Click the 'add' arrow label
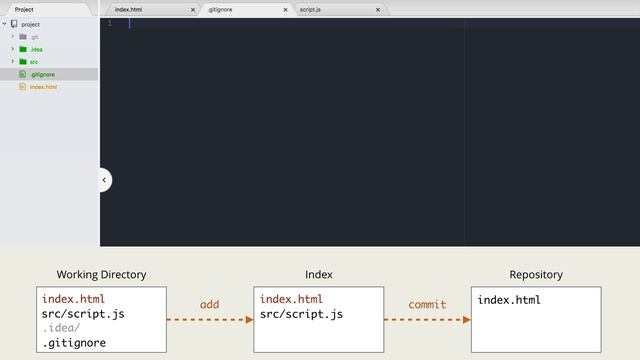The image size is (640, 360). tap(209, 304)
